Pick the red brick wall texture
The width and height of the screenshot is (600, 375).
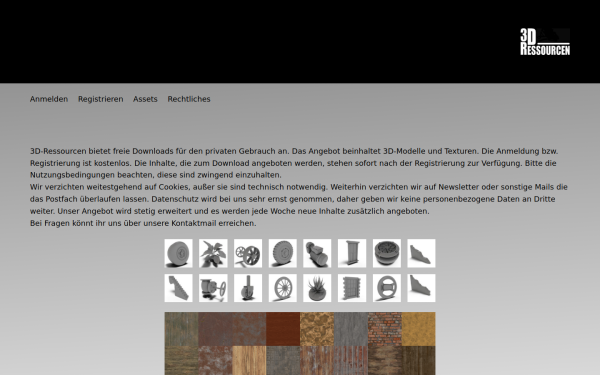[x=385, y=329]
